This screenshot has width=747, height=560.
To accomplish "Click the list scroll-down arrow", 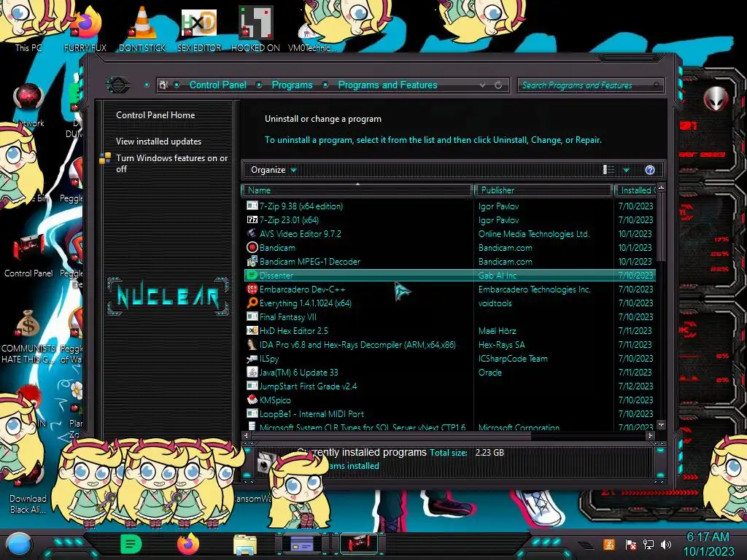I will 661,425.
